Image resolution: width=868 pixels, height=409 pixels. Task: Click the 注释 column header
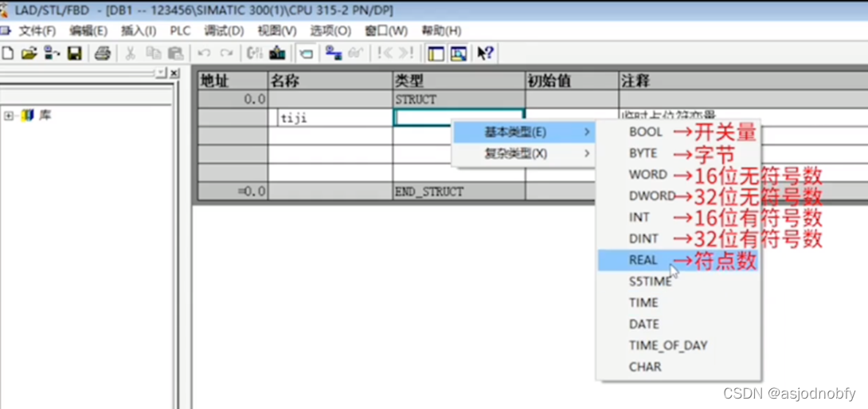(x=743, y=81)
